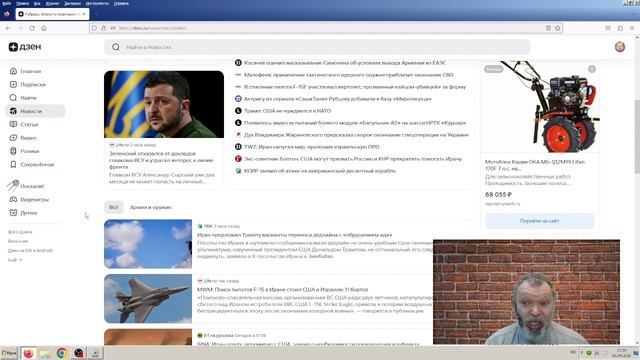Click the F-15 fighter jet thumbnail

coord(148,298)
